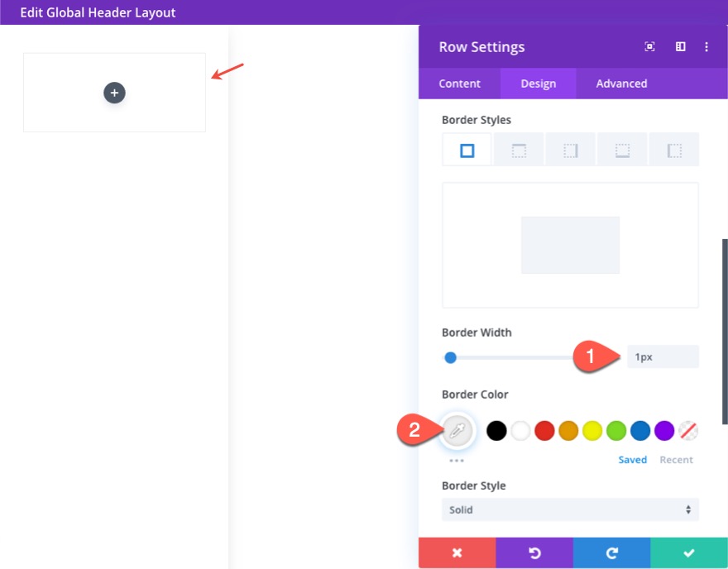This screenshot has height=569, width=728.
Task: View Recent colors
Action: [x=677, y=459]
